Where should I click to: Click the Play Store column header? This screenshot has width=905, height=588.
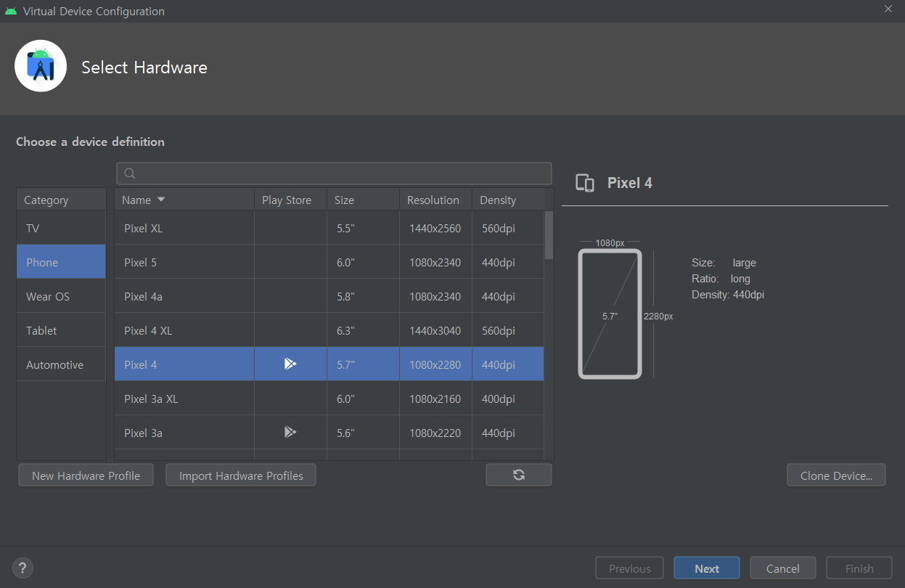pos(290,200)
